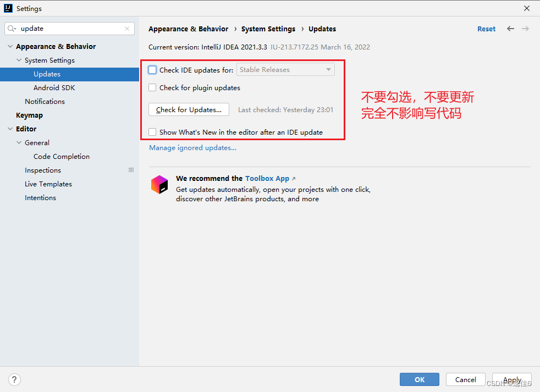This screenshot has width=540, height=392.
Task: Click the Toolbox App cube logo
Action: 159,185
